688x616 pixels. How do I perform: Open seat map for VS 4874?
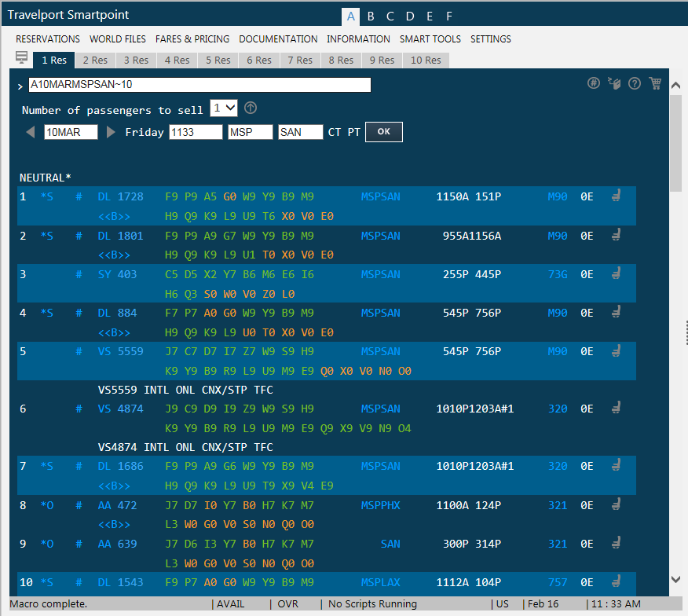pos(616,409)
